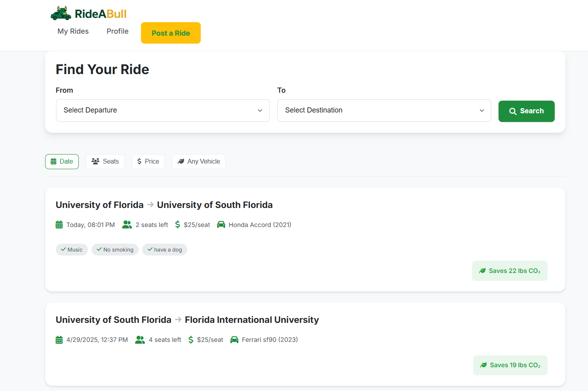Viewport: 588px width, 391px height.
Task: Open the University of Florida ride card title
Action: coord(164,205)
